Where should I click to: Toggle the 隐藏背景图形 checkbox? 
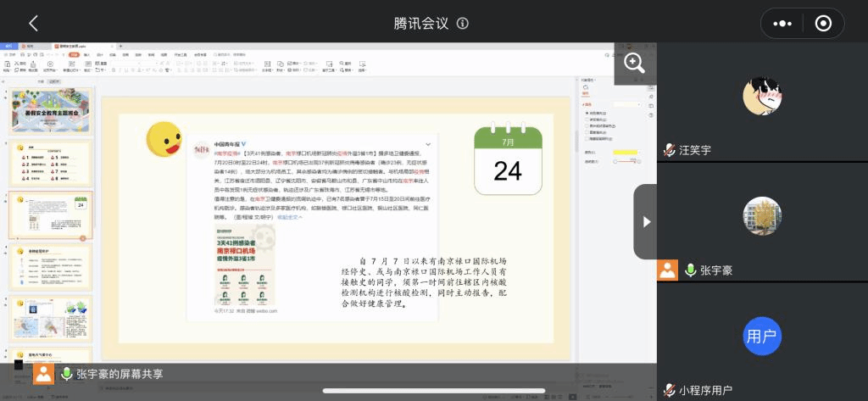pyautogui.click(x=599, y=139)
